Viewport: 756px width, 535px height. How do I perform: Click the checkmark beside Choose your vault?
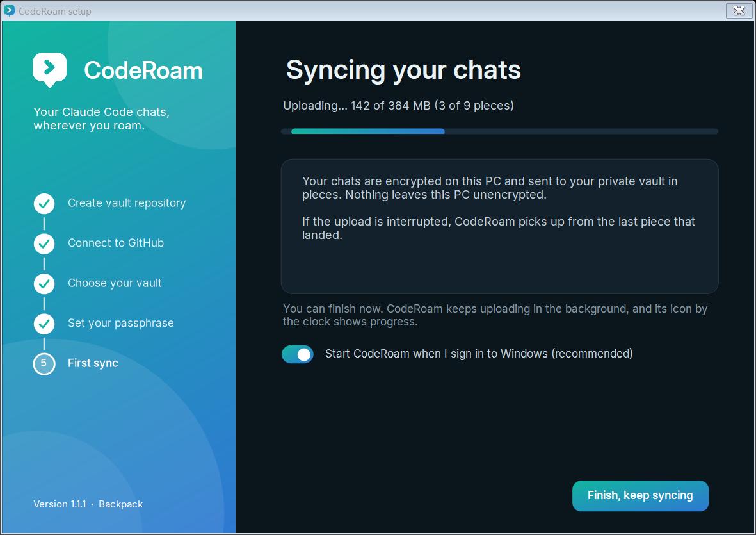(44, 284)
